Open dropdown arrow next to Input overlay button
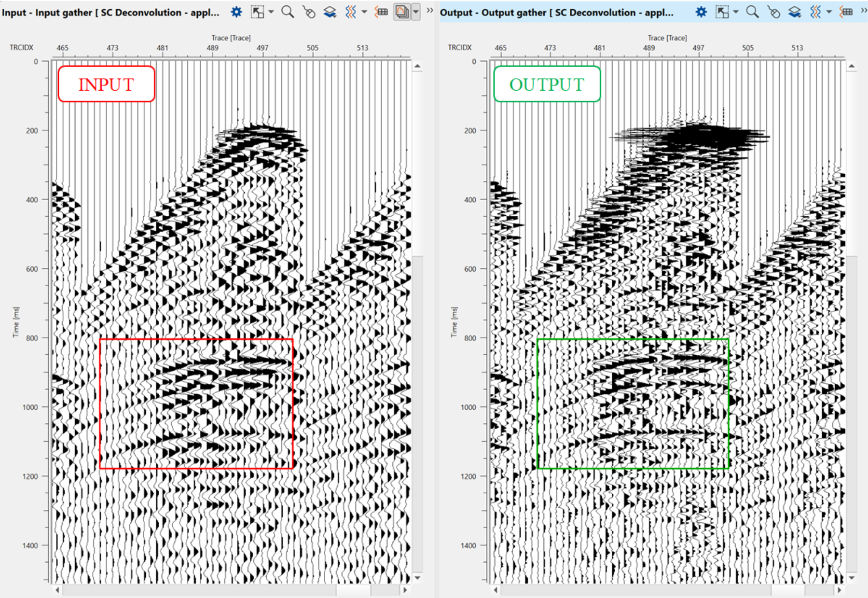Image resolution: width=868 pixels, height=598 pixels. tap(415, 12)
